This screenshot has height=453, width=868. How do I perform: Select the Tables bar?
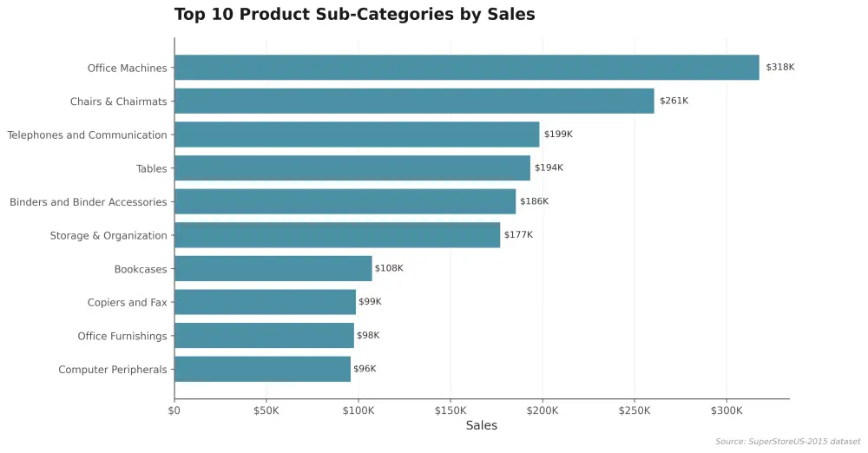[352, 168]
